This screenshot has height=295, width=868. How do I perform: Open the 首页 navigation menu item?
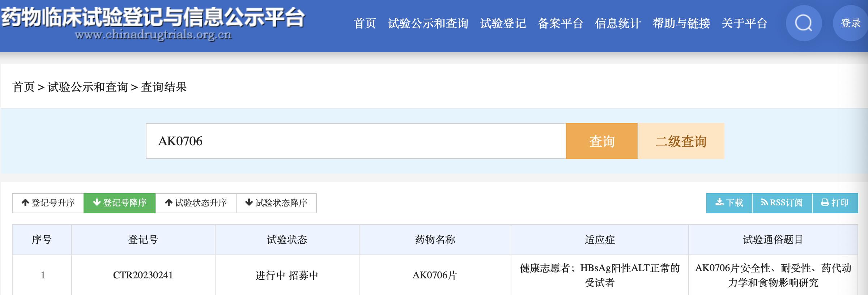pyautogui.click(x=365, y=23)
